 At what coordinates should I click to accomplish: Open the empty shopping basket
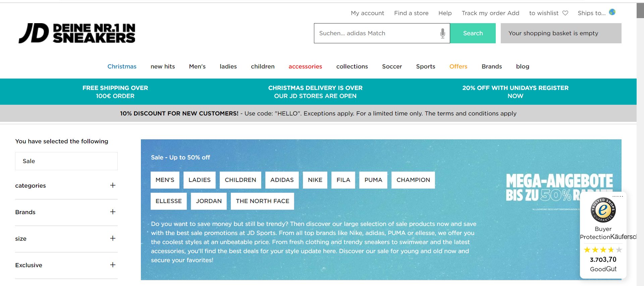tap(561, 33)
